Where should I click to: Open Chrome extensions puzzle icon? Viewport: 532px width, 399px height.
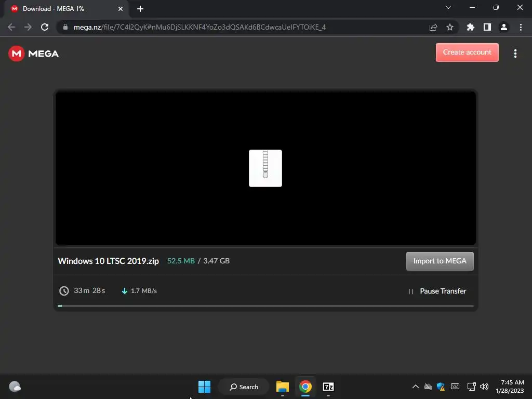[471, 27]
